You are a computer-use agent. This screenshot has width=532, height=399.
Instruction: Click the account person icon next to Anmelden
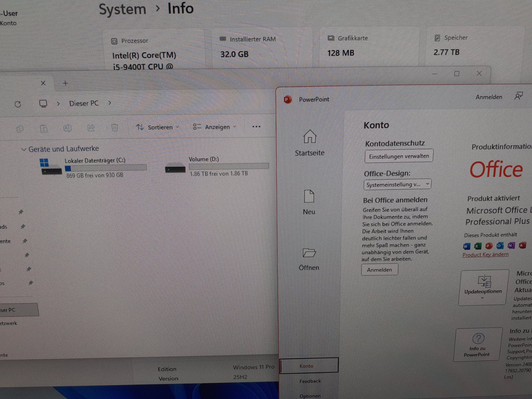coord(518,96)
